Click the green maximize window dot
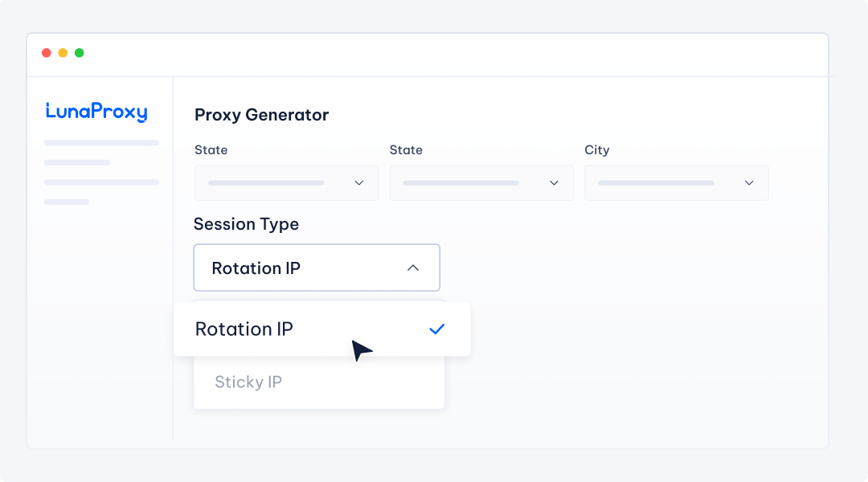 (x=79, y=53)
